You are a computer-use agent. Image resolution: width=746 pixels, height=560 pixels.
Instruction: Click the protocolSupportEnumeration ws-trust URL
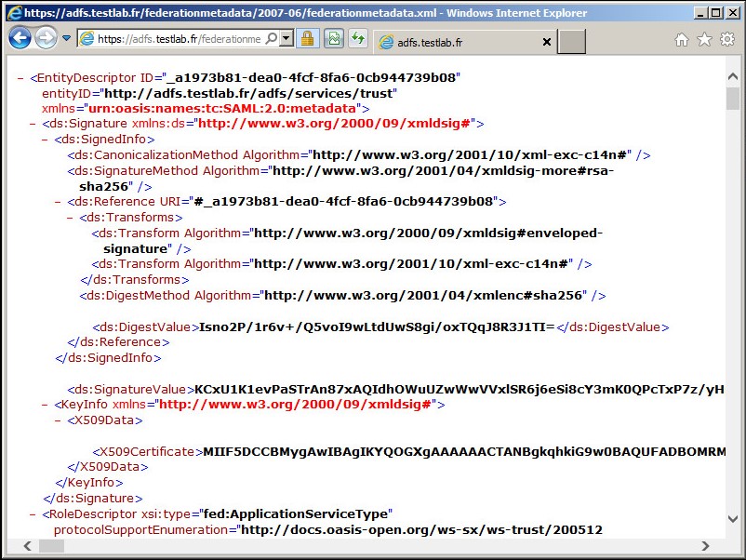pos(421,530)
